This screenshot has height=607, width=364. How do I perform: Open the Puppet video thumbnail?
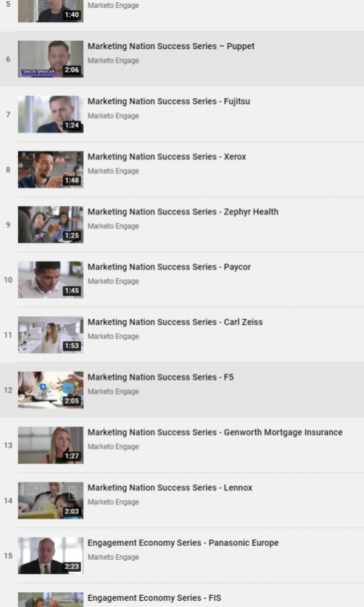pos(51,59)
